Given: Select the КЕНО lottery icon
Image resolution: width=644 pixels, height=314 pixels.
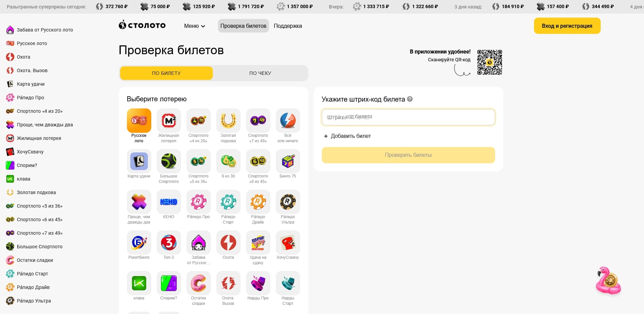Looking at the screenshot, I should 169,202.
